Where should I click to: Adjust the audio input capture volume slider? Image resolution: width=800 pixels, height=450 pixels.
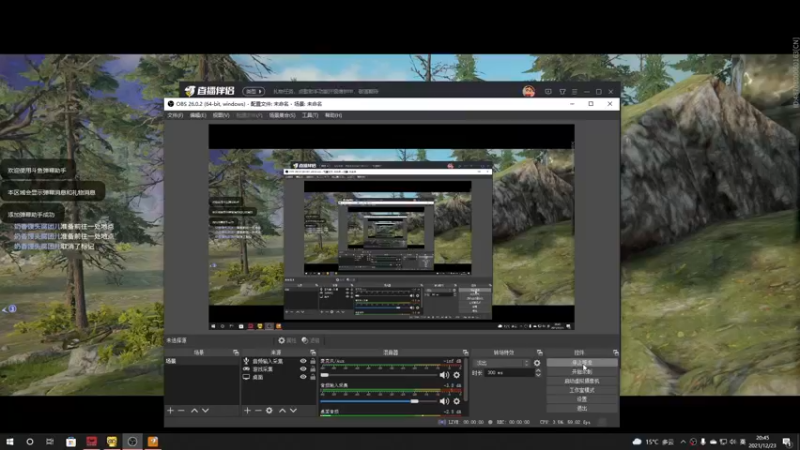click(379, 401)
